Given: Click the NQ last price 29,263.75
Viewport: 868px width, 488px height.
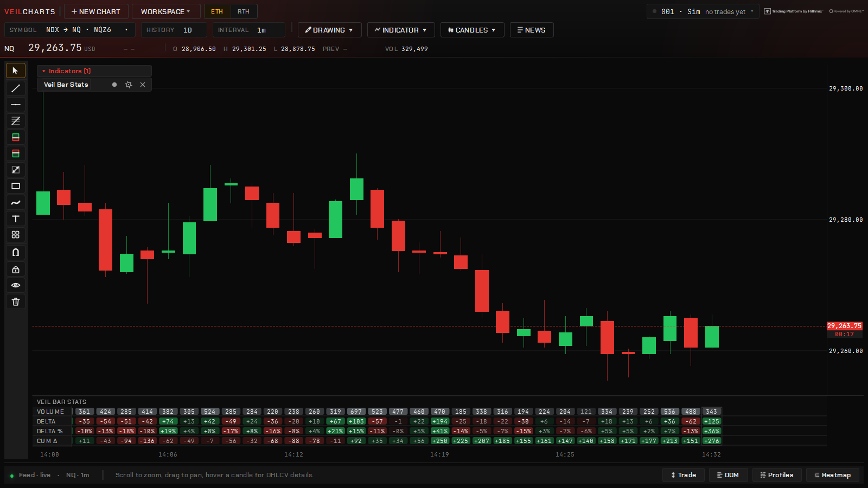Looking at the screenshot, I should click(55, 48).
